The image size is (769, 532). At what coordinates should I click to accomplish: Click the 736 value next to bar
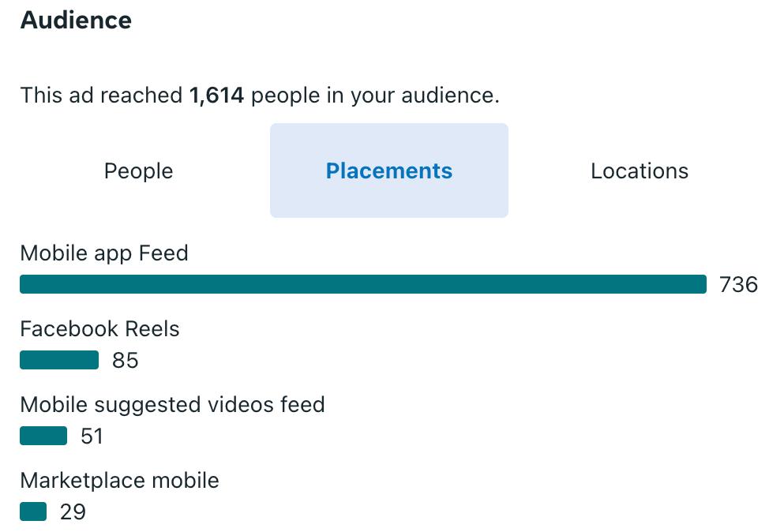click(x=738, y=285)
